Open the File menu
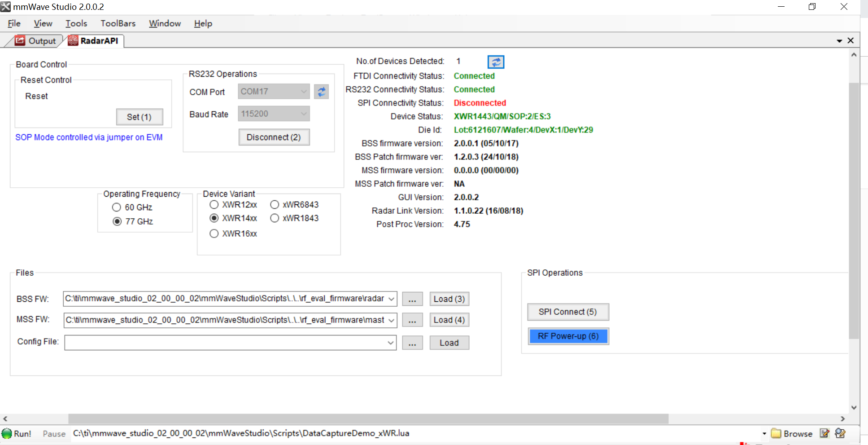 (14, 23)
